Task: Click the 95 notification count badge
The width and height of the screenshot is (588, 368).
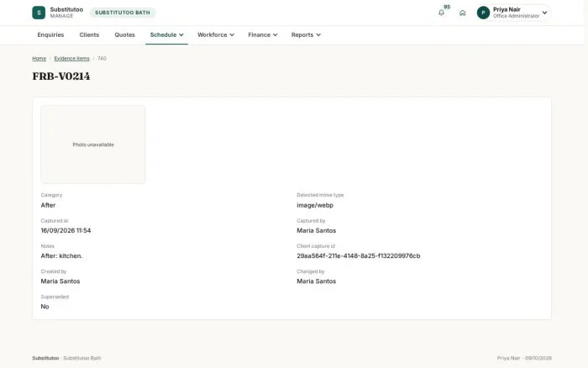Action: [447, 7]
